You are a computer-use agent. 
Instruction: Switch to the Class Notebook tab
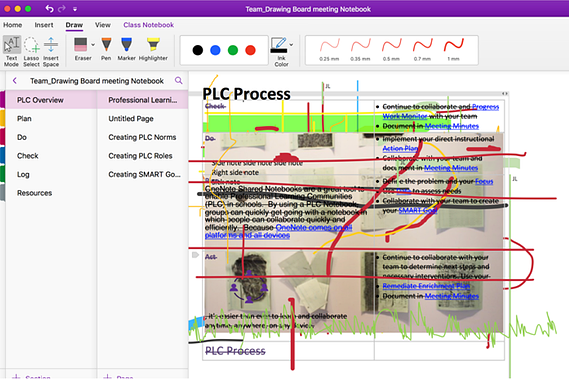(148, 25)
